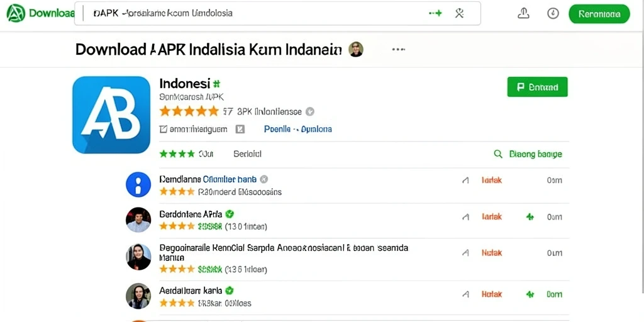Click arrow icon in Aerdalluam karla row
This screenshot has width=644, height=322.
465,294
